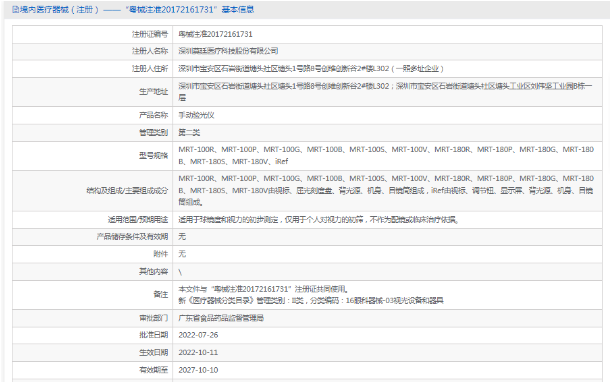Click the management category value 第二类
The height and width of the screenshot is (388, 615).
click(189, 133)
